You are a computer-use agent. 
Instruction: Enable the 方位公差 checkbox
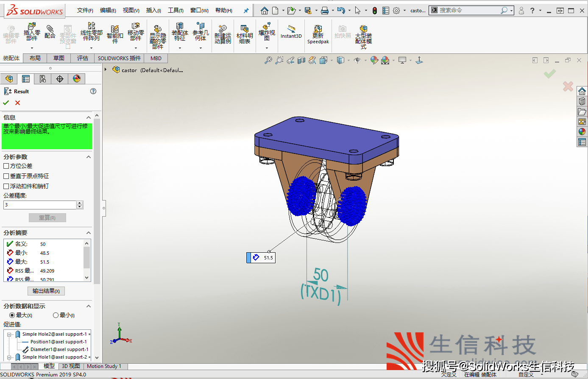pyautogui.click(x=6, y=166)
